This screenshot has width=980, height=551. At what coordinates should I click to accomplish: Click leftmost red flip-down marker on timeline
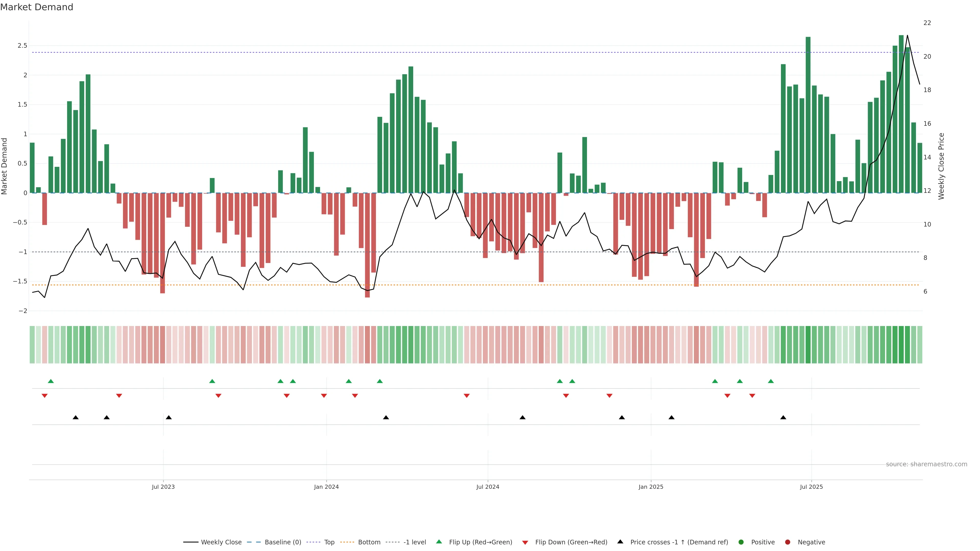(44, 396)
